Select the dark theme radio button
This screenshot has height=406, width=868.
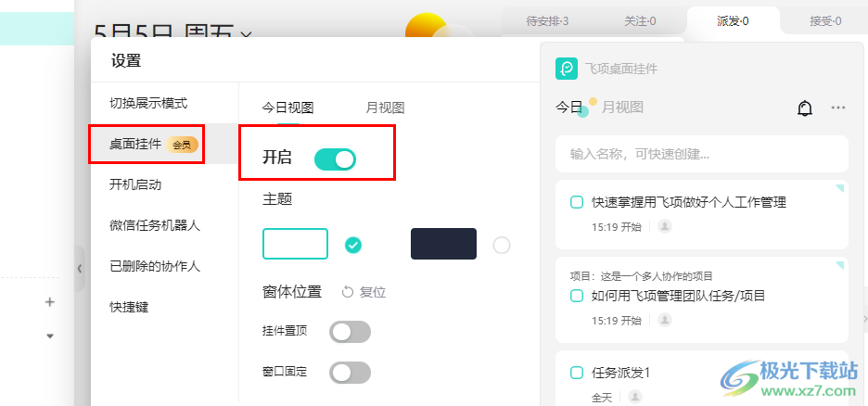[502, 245]
